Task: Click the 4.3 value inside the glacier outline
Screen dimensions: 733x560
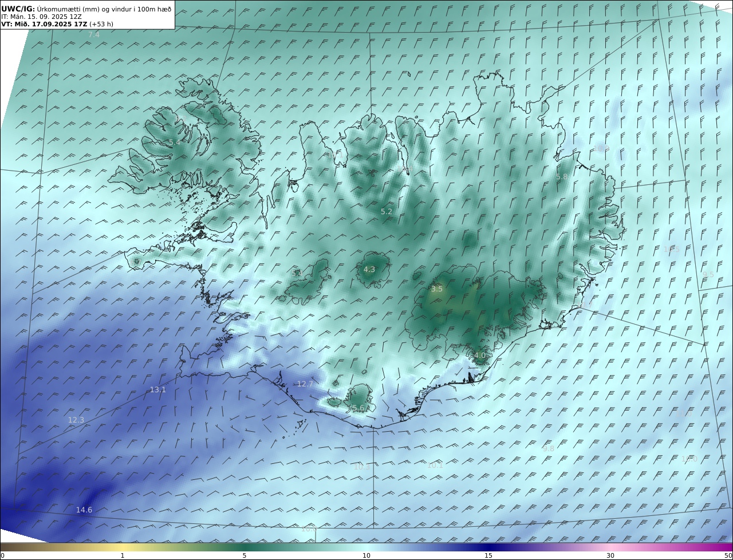Action: click(369, 270)
